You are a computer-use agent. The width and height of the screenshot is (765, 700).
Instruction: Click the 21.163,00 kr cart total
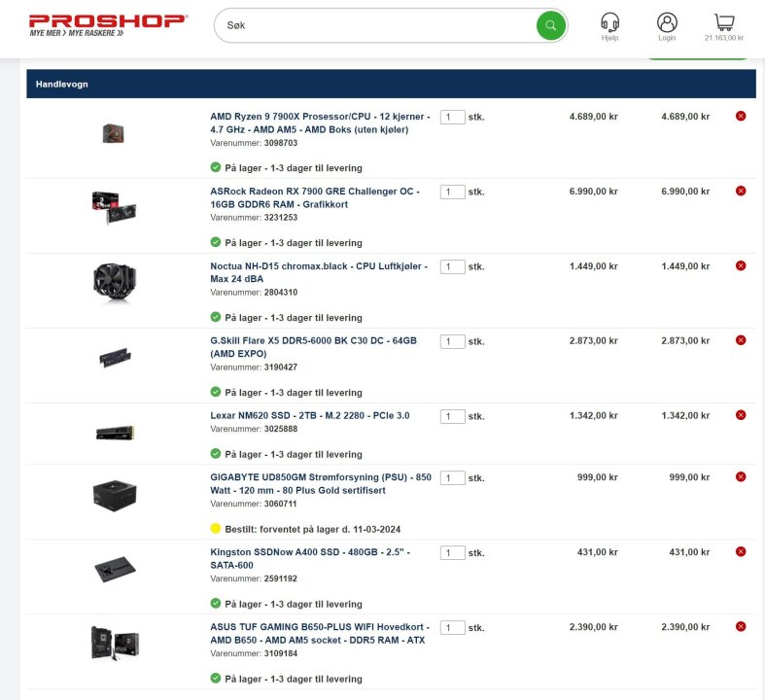(724, 38)
